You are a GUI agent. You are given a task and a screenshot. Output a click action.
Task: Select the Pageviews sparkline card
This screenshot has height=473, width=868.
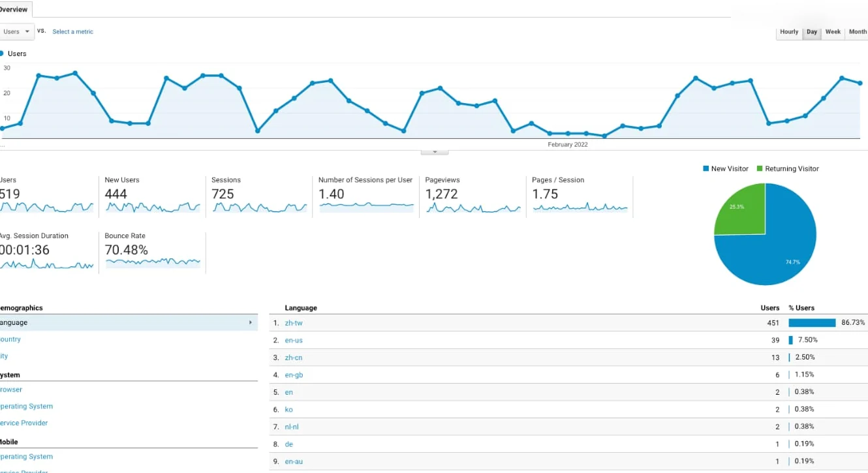[473, 195]
